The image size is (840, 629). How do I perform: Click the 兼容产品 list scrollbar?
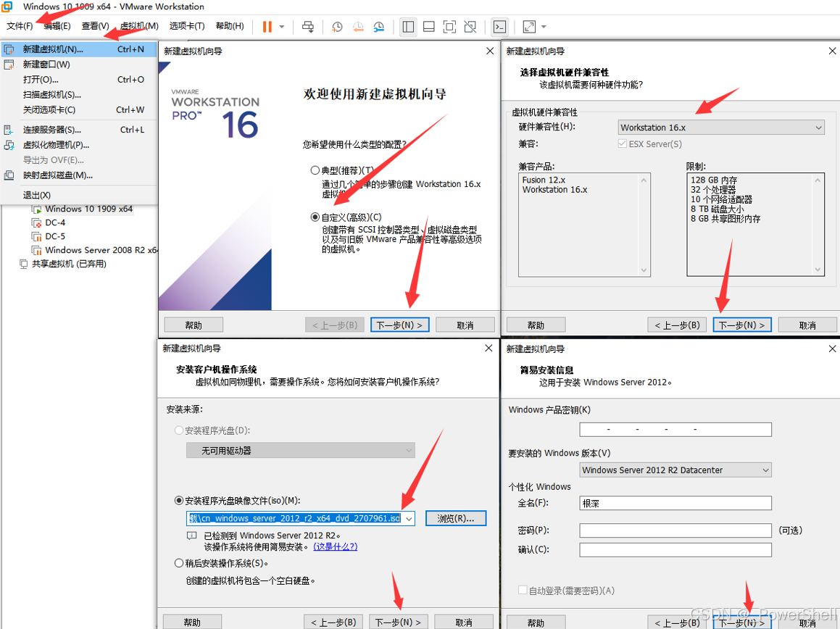644,225
